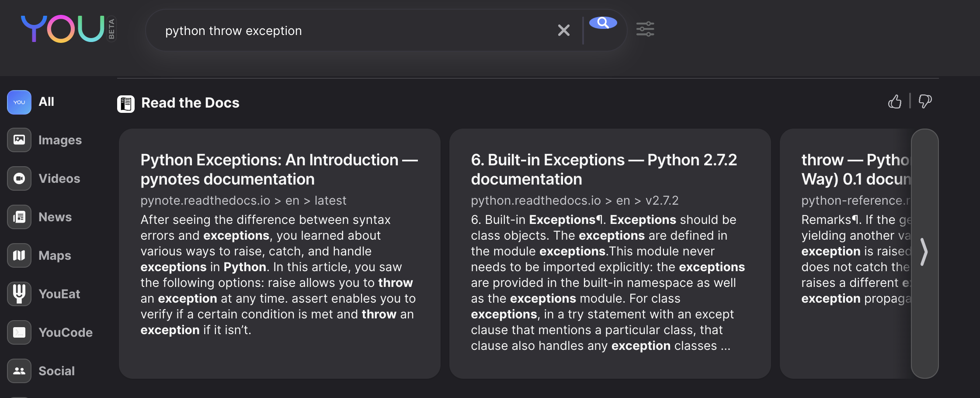Submit search with the magnifier button
The width and height of the screenshot is (980, 398).
pos(603,23)
